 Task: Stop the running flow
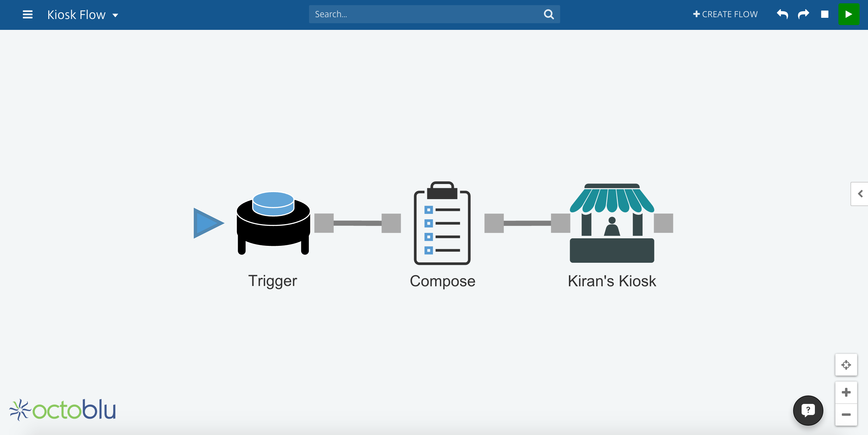click(x=825, y=14)
